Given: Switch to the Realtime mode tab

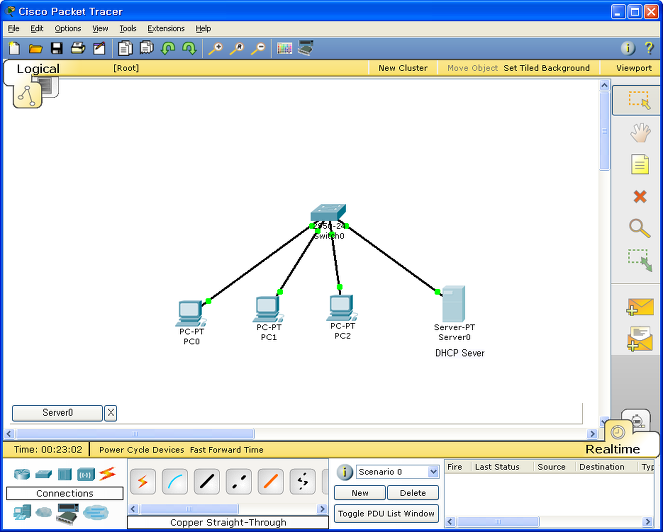Looking at the screenshot, I should (x=612, y=449).
